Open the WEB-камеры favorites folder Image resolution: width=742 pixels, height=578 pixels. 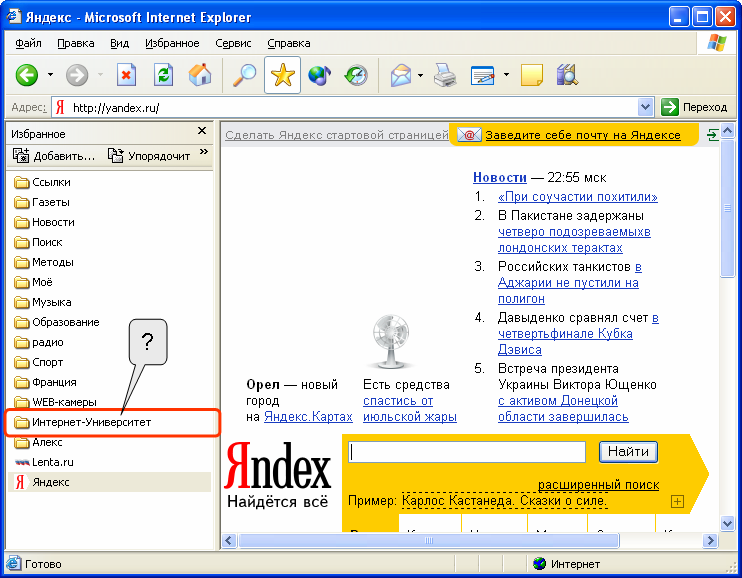coord(55,402)
